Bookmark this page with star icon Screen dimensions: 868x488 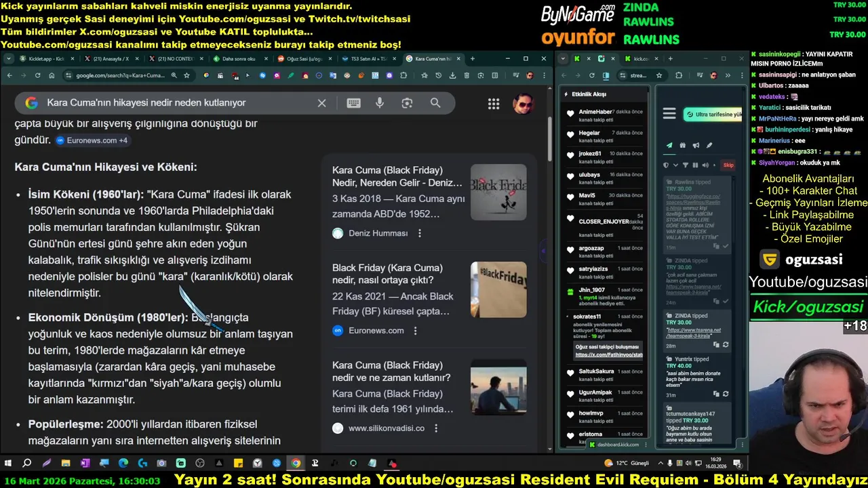186,75
